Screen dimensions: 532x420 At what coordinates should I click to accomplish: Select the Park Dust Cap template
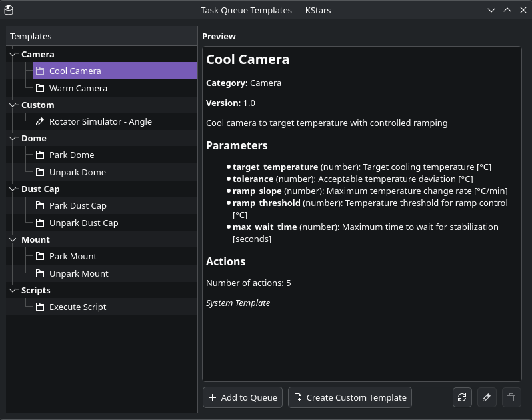[77, 205]
